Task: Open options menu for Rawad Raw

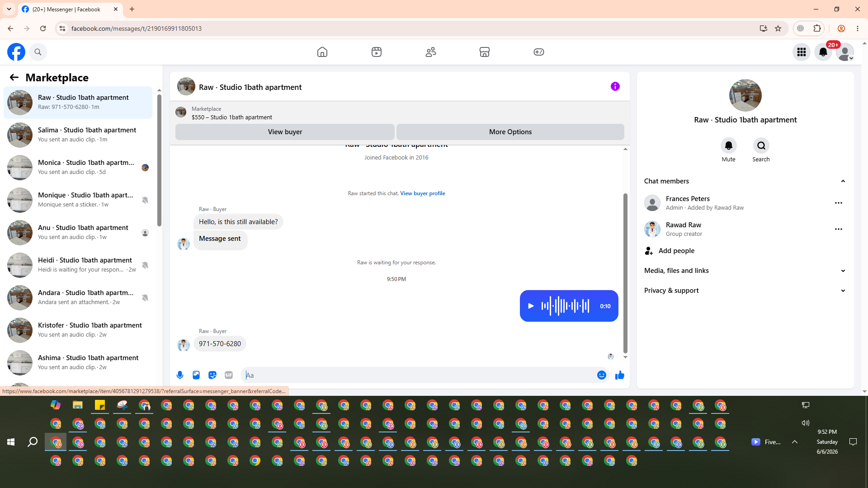Action: click(839, 229)
